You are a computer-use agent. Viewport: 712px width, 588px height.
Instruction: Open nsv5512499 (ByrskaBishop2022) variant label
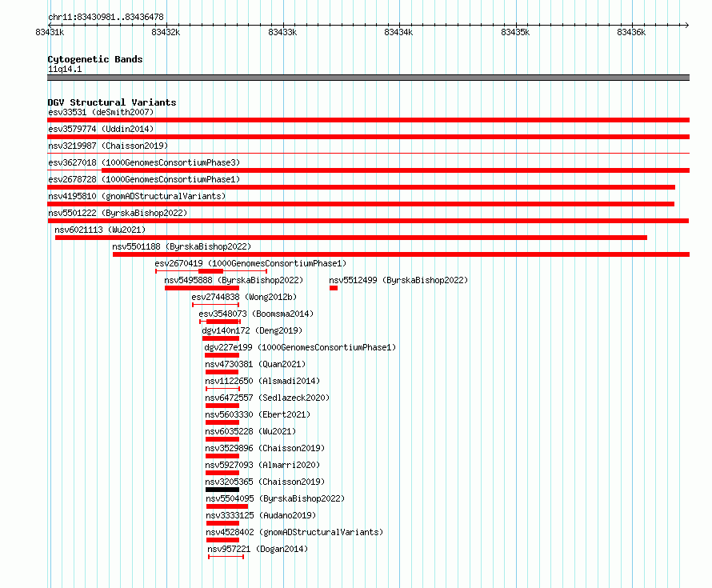pos(398,280)
